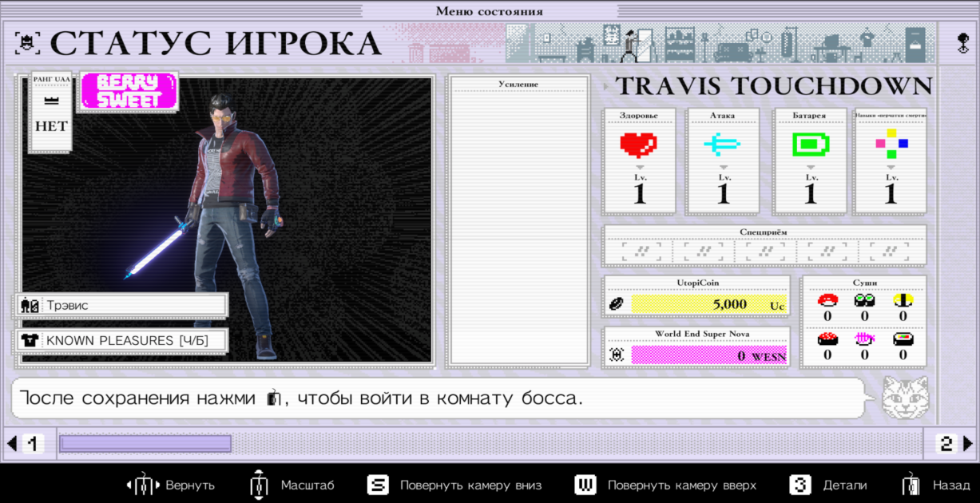Click the Батарея Lv. 1 level number

811,194
